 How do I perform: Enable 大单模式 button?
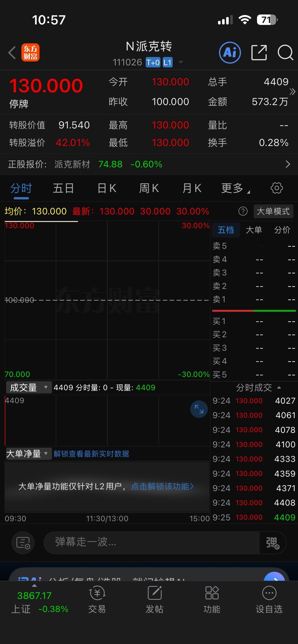[273, 211]
